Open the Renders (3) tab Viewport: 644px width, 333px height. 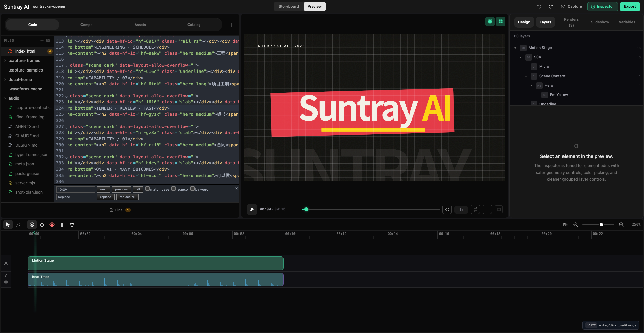[x=571, y=22]
